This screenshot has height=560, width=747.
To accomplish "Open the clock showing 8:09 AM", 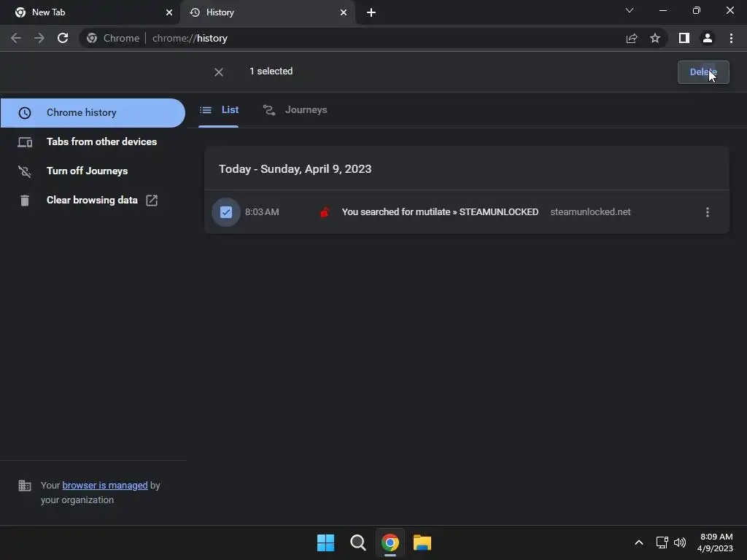I will [716, 542].
